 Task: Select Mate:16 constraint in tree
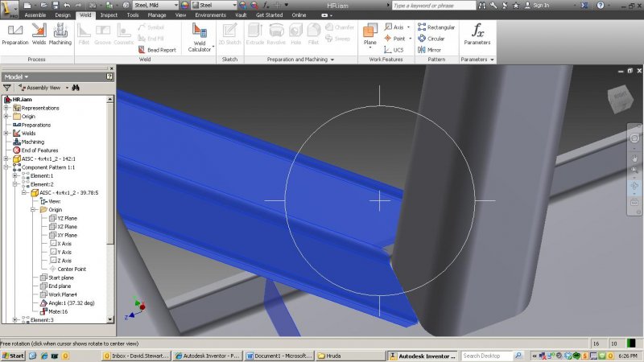(x=54, y=311)
